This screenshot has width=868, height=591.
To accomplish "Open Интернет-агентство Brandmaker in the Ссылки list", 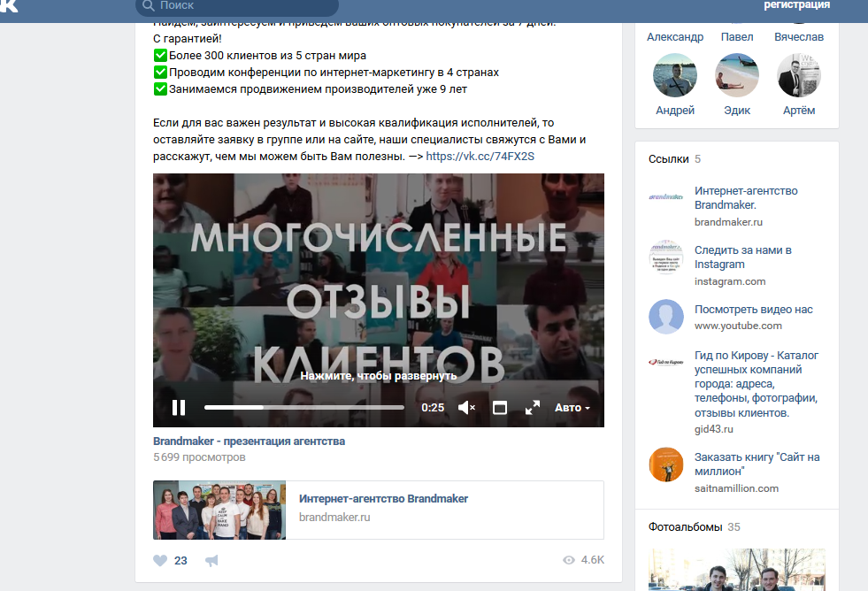I will tap(746, 197).
